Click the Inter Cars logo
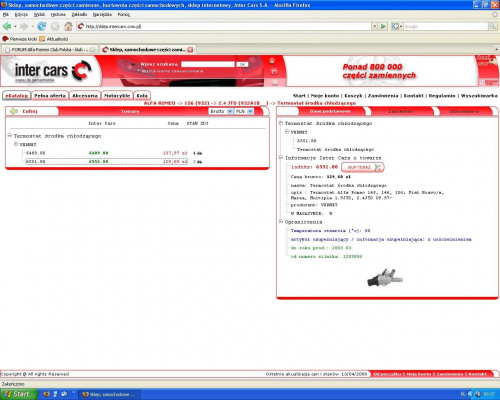Screen dimensions: 500x400 coord(52,71)
